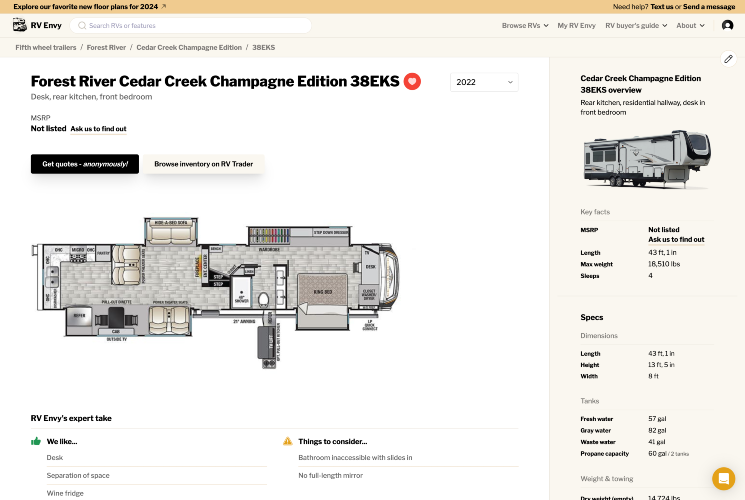Click the 13 ft, 5 in height value
This screenshot has width=745, height=500.
click(x=661, y=365)
